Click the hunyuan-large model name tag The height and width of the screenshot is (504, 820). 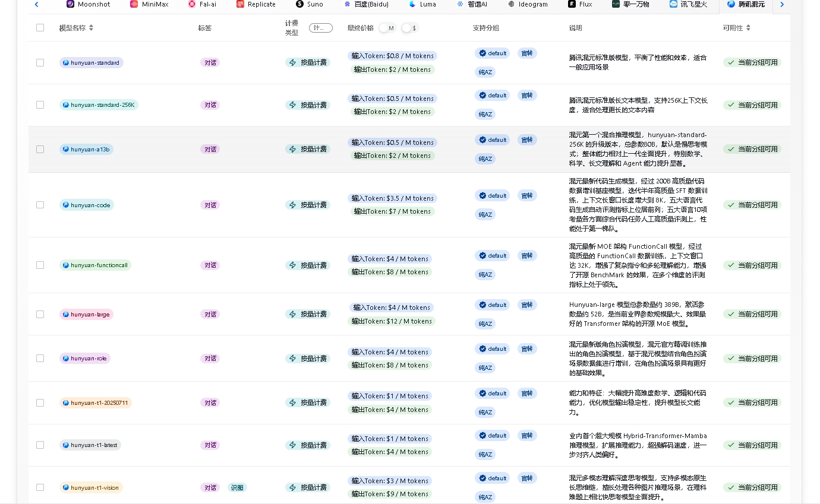[x=86, y=314]
